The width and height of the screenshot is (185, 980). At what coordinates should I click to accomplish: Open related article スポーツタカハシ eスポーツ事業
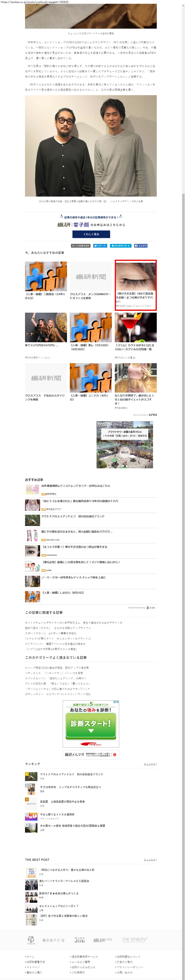coord(50,633)
